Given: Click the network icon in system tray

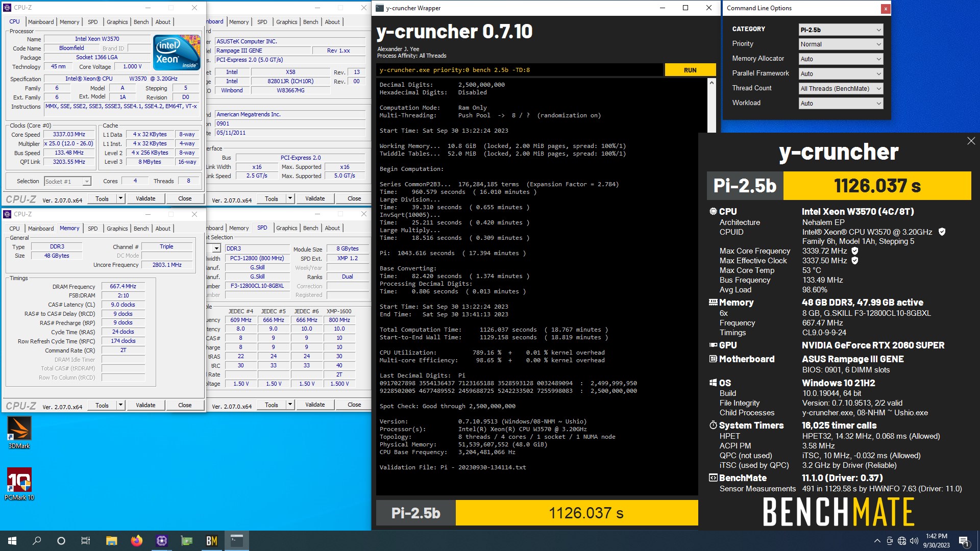Looking at the screenshot, I should pos(901,541).
